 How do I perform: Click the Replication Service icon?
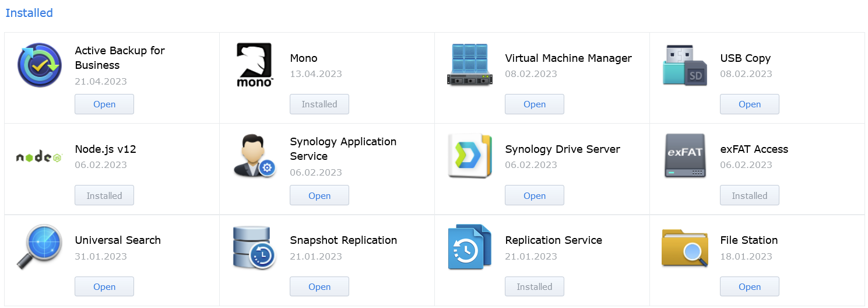tap(470, 247)
